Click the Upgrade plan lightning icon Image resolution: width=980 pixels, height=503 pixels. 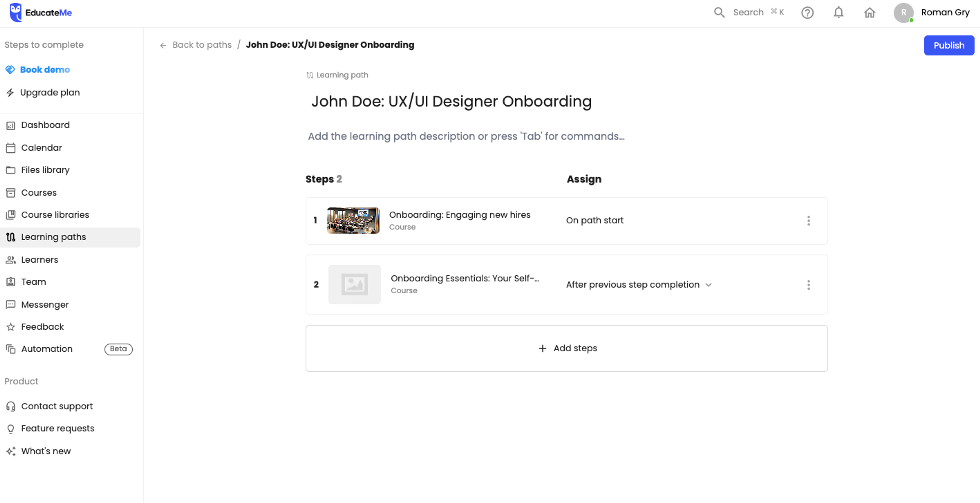[10, 92]
